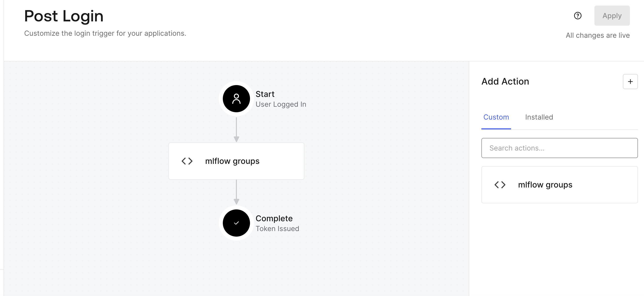This screenshot has height=296, width=644.
Task: Click the help question mark icon
Action: coord(578,16)
